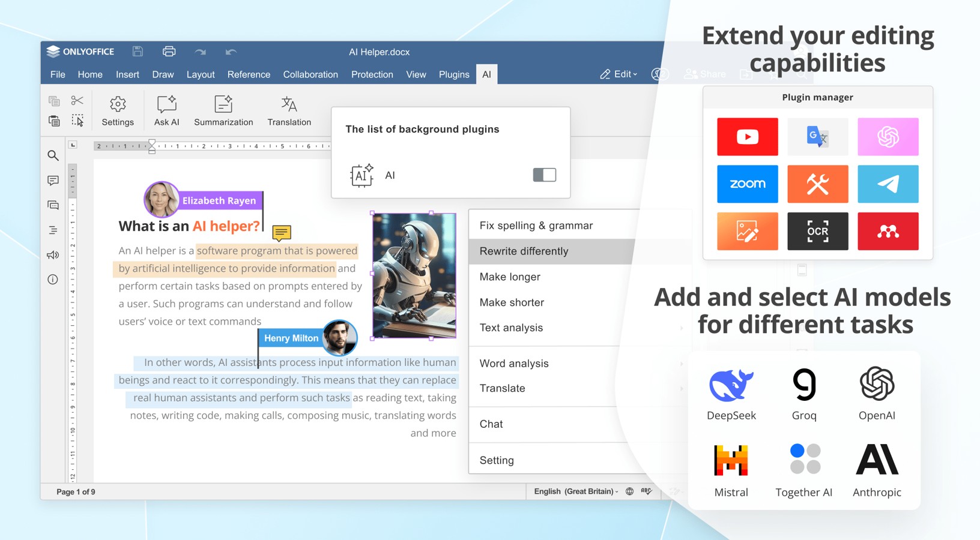
Task: Click the AI plugin chip icon
Action: tap(361, 175)
